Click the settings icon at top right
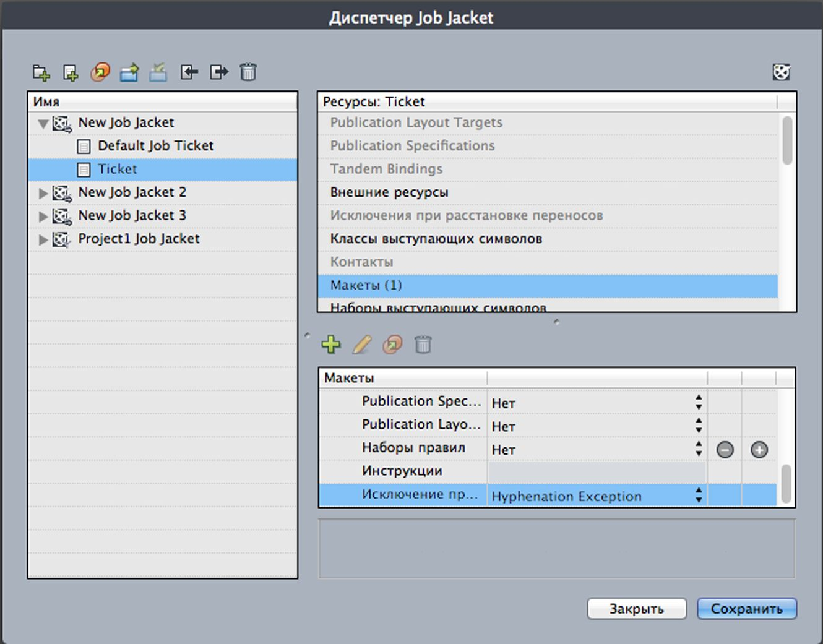The height and width of the screenshot is (644, 823). pos(782,72)
